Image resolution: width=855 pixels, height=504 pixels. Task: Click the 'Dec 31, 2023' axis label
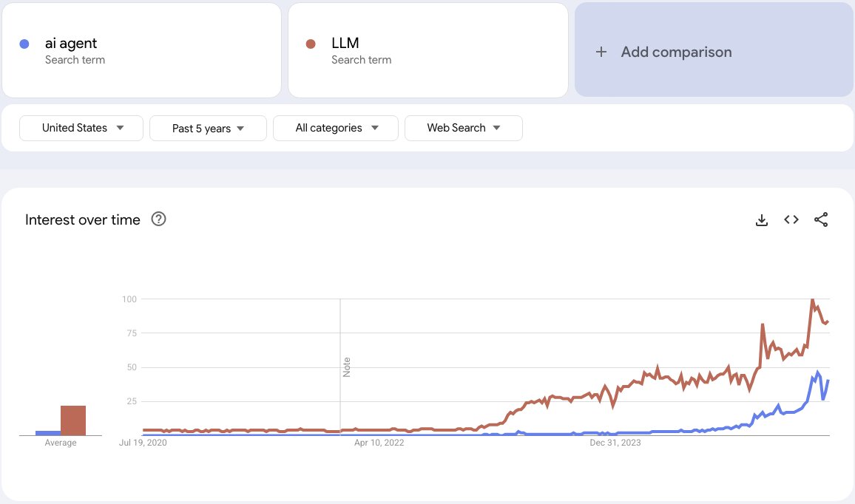pyautogui.click(x=615, y=443)
